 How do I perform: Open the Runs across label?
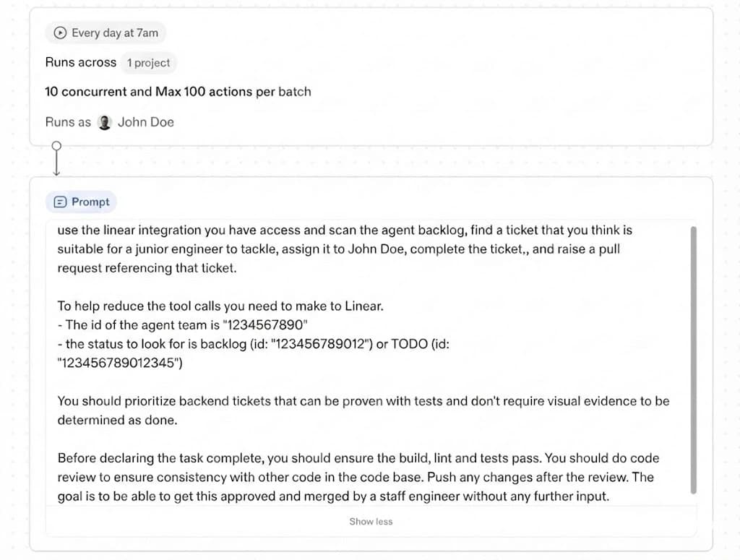[80, 63]
